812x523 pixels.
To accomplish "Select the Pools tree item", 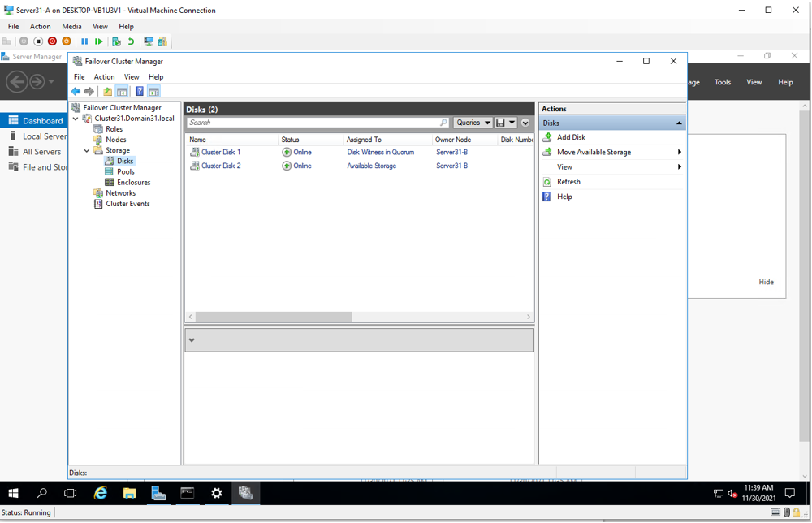I will (125, 172).
